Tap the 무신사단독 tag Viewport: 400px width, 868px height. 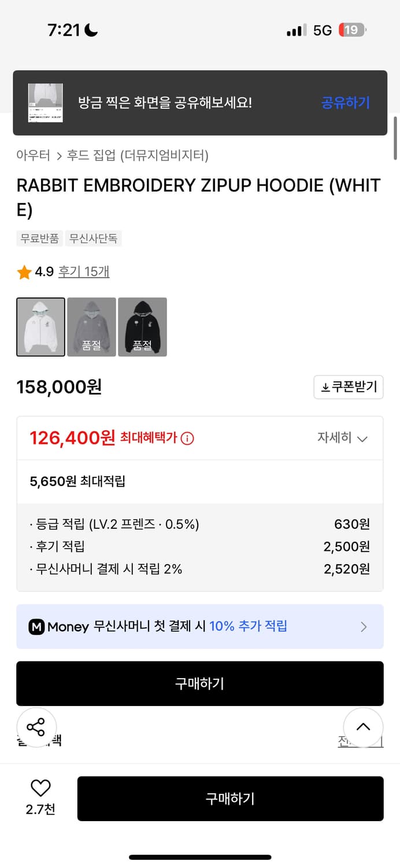[93, 238]
